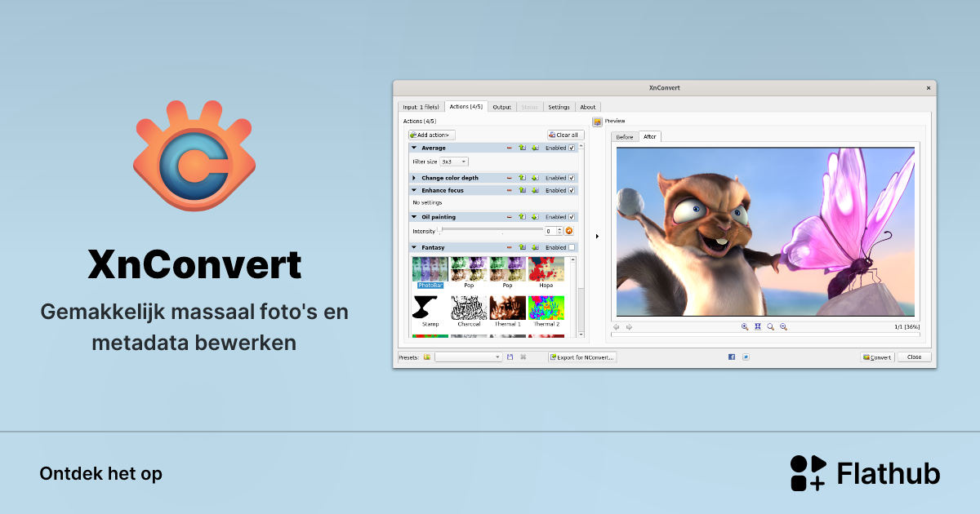Remove the Enhance focus action

click(x=509, y=190)
